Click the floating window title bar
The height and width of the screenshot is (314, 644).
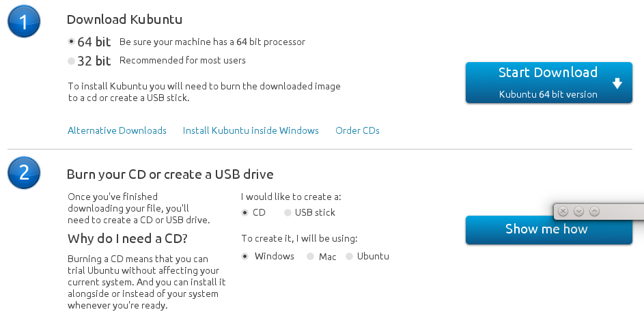(621, 212)
